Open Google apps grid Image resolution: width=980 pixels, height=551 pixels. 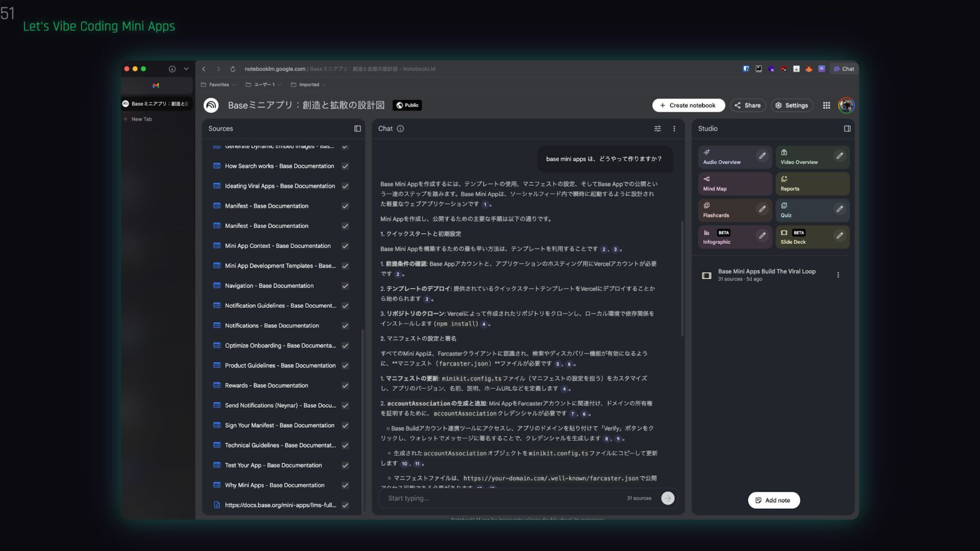(x=826, y=105)
